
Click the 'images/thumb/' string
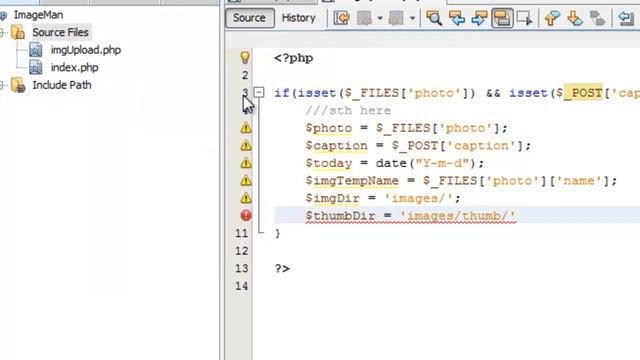(x=458, y=216)
